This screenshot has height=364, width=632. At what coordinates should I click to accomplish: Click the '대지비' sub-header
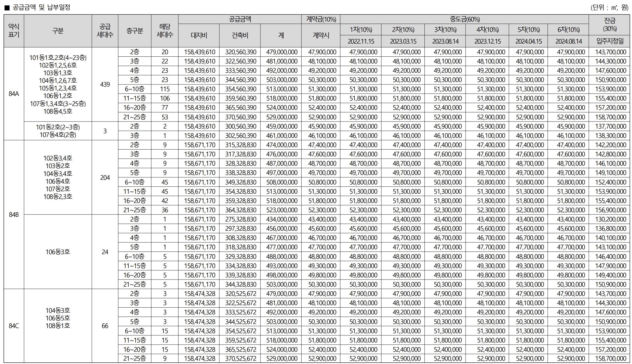pyautogui.click(x=199, y=35)
